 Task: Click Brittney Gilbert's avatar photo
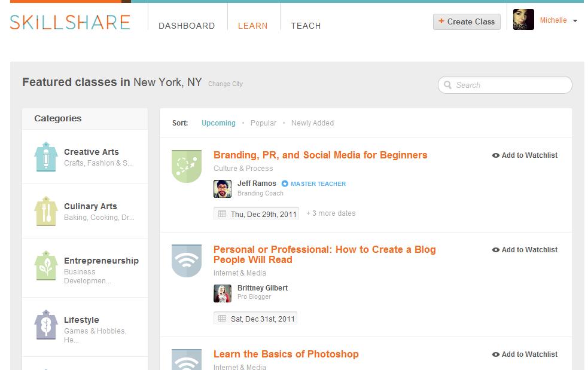coord(223,293)
